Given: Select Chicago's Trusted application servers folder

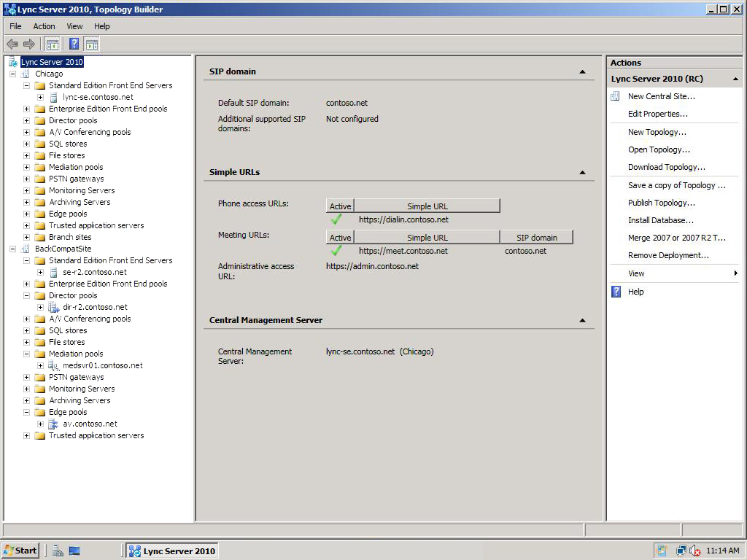Looking at the screenshot, I should [96, 225].
